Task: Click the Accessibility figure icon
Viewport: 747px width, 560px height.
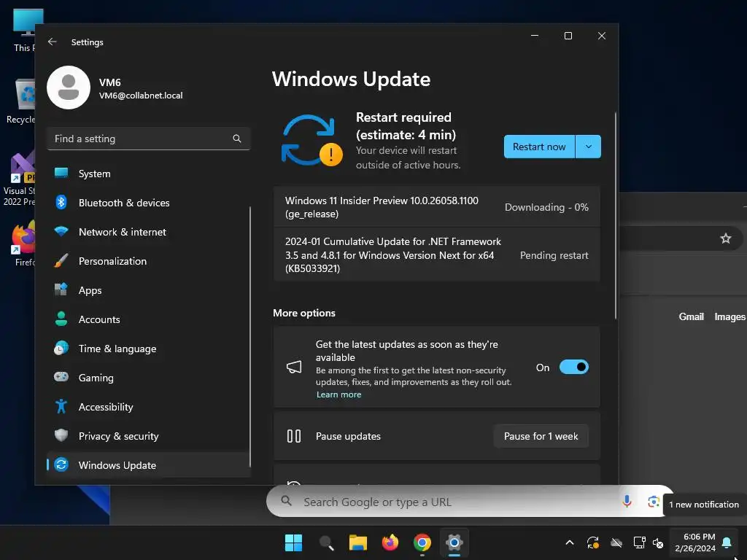Action: tap(61, 406)
